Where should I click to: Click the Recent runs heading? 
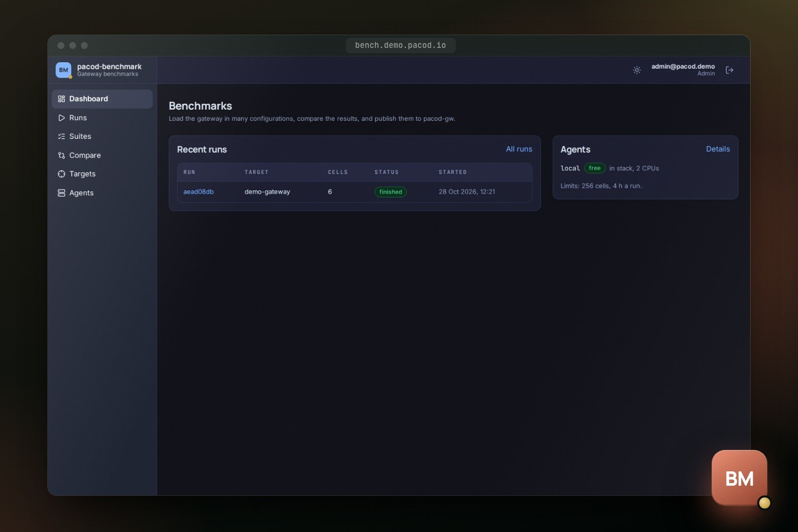point(202,150)
